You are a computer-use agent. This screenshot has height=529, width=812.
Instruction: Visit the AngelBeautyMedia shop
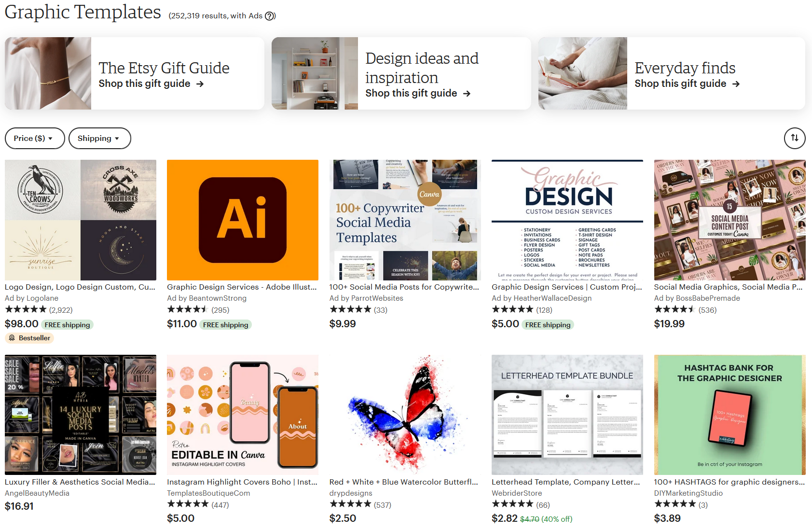[x=37, y=493]
